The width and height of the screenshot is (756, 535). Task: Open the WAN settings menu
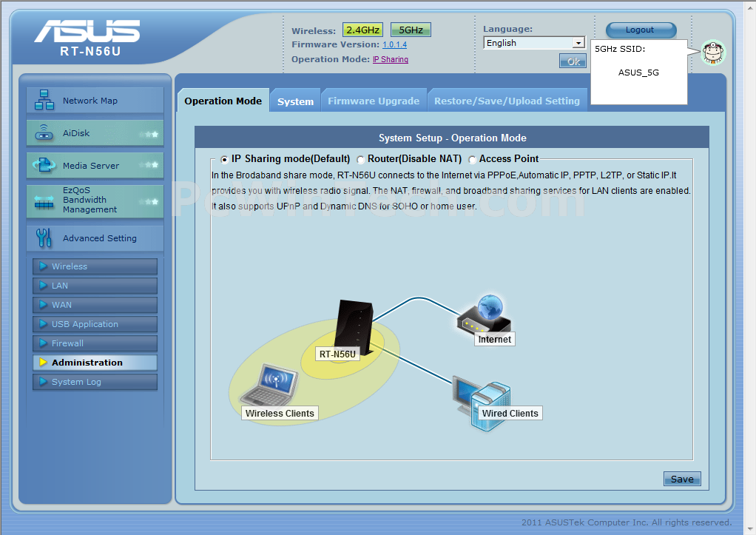[x=95, y=305]
